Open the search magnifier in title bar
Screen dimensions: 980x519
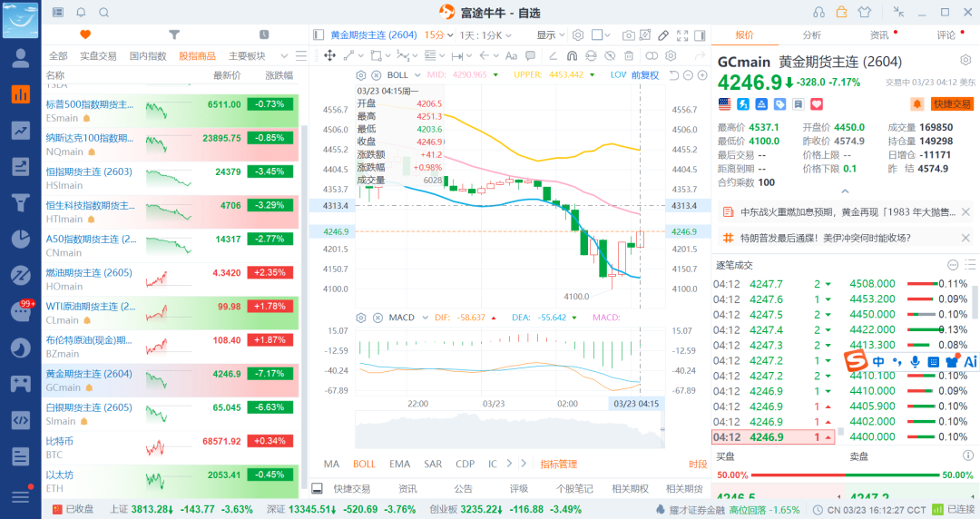(x=104, y=13)
